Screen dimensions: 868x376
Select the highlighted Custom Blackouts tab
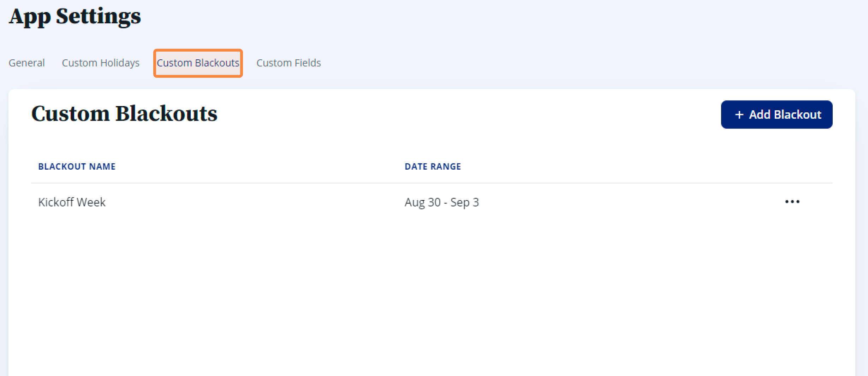(x=198, y=63)
